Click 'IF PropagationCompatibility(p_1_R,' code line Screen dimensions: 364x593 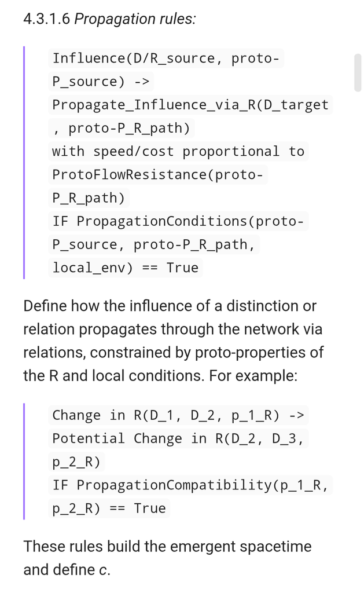(190, 485)
